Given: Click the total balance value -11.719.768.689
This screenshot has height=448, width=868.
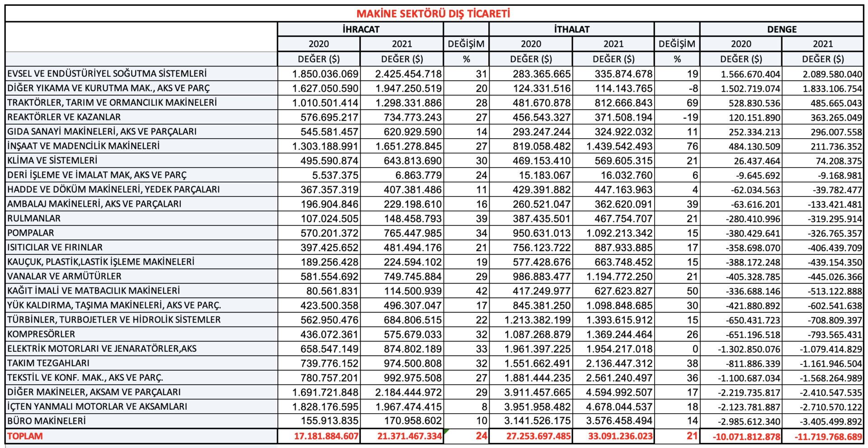Looking at the screenshot, I should 829,437.
